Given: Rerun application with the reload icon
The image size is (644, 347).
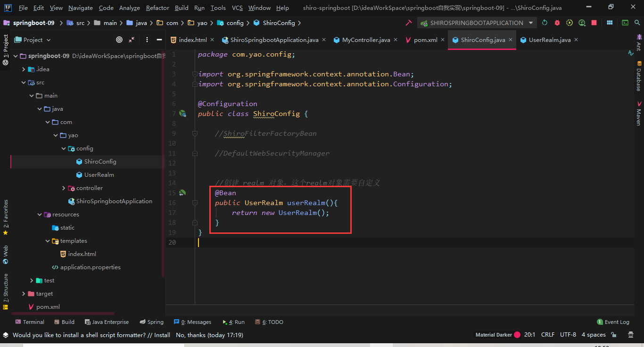Looking at the screenshot, I should coord(545,23).
